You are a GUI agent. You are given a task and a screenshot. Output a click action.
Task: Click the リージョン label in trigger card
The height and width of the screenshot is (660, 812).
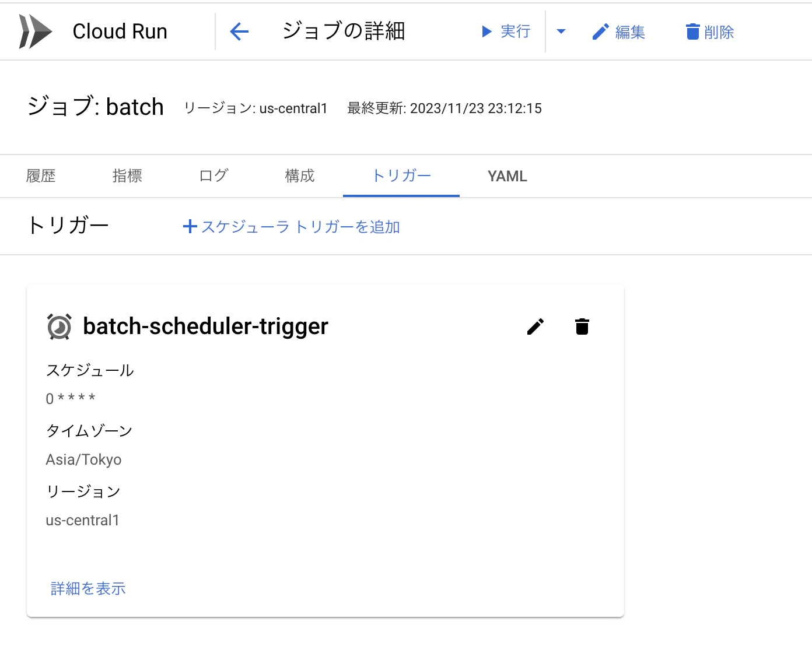83,492
